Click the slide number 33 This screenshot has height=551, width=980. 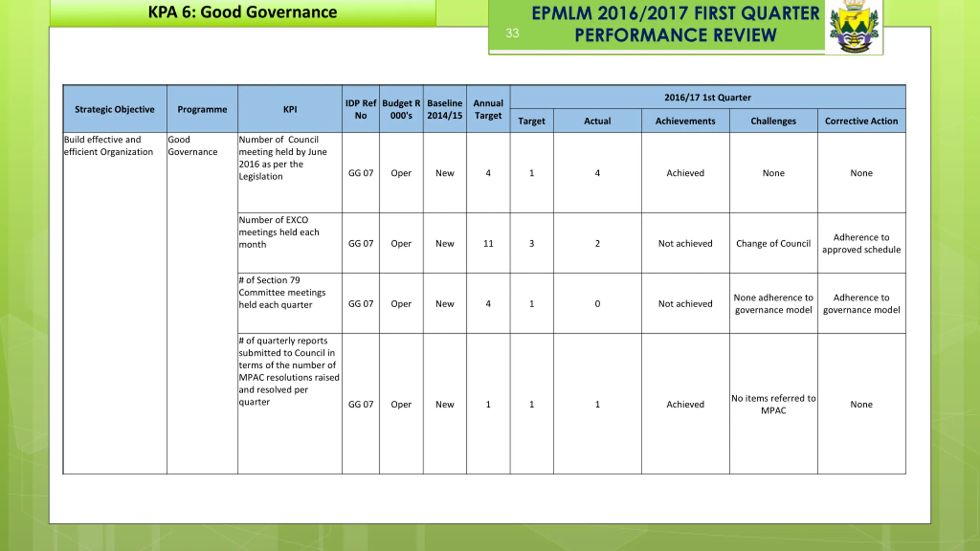click(x=512, y=33)
